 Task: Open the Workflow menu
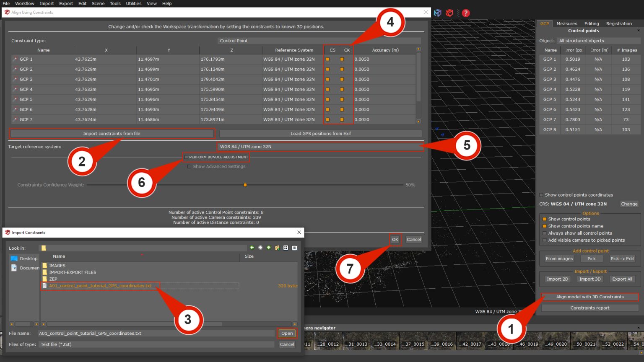(25, 3)
